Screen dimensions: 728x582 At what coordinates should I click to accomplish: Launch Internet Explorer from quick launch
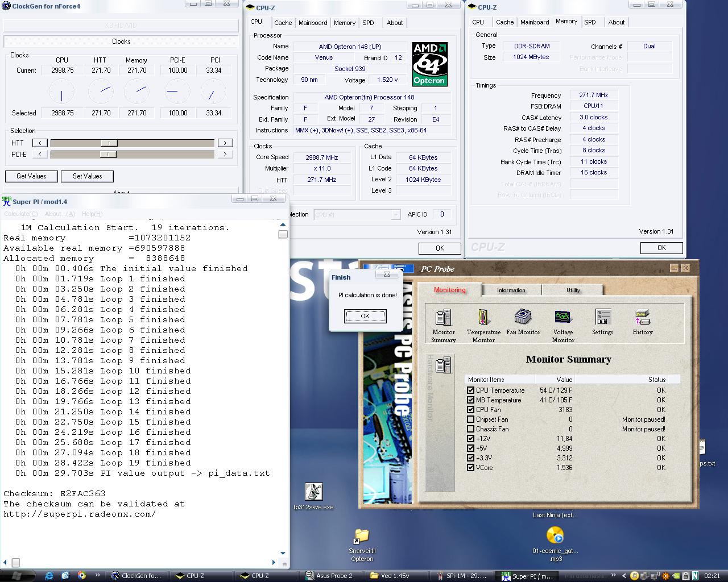[x=49, y=576]
